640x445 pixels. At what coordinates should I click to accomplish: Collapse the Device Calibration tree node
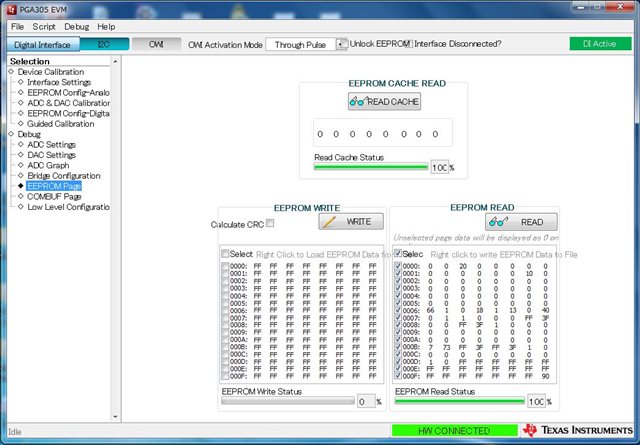tap(11, 71)
